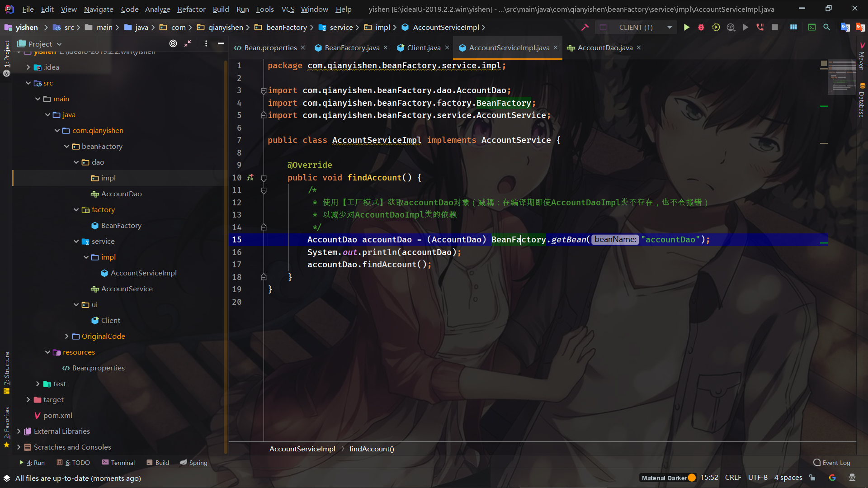Image resolution: width=868 pixels, height=488 pixels.
Task: Open the Database side panel
Action: [x=862, y=100]
